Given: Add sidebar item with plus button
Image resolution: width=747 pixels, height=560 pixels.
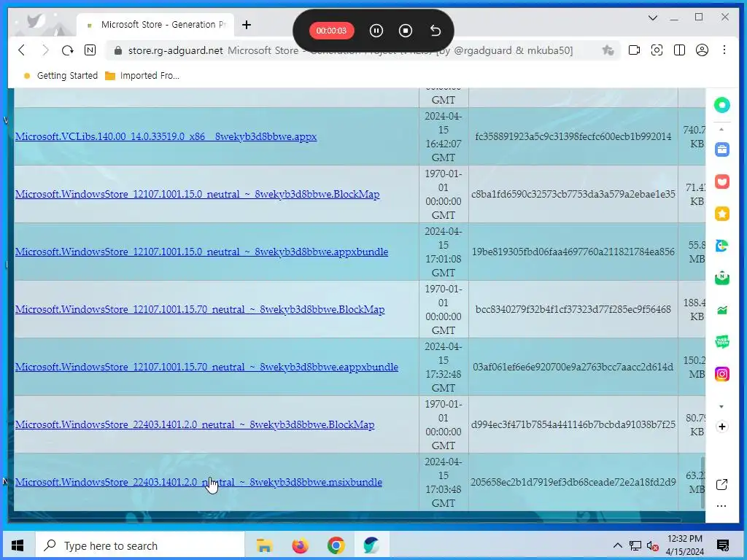Looking at the screenshot, I should (721, 427).
